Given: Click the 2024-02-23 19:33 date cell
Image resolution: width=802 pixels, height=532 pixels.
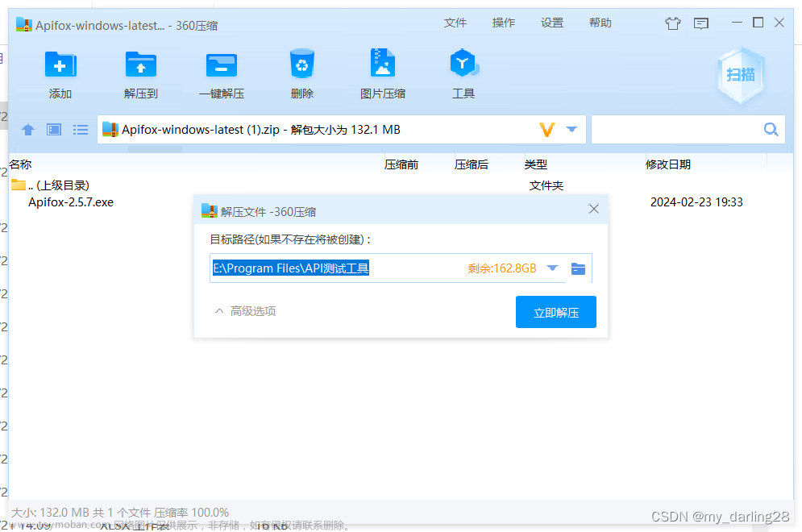Looking at the screenshot, I should click(696, 202).
